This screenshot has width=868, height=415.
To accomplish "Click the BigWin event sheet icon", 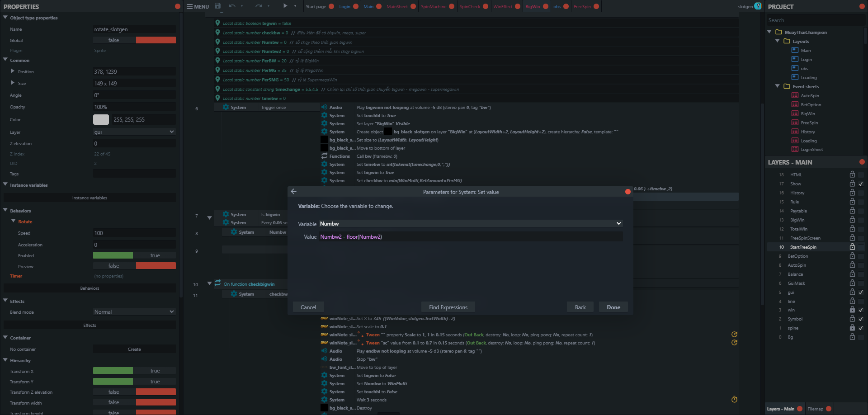I will tap(795, 113).
